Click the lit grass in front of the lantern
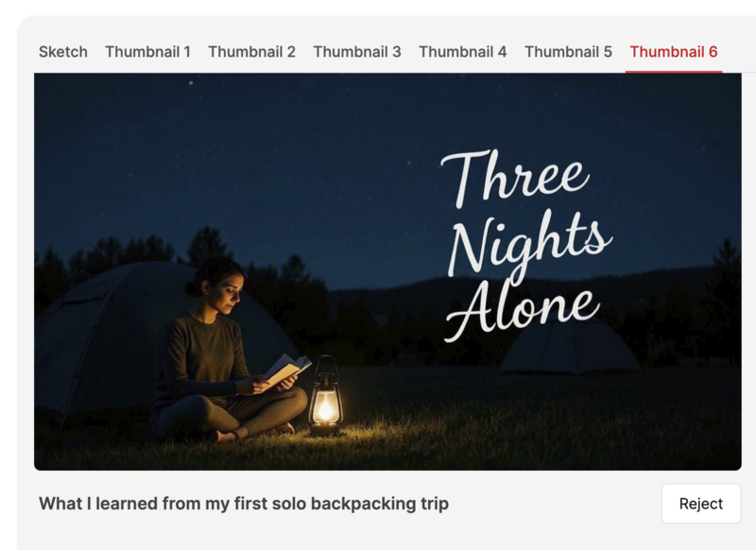The width and height of the screenshot is (756, 550). (333, 441)
